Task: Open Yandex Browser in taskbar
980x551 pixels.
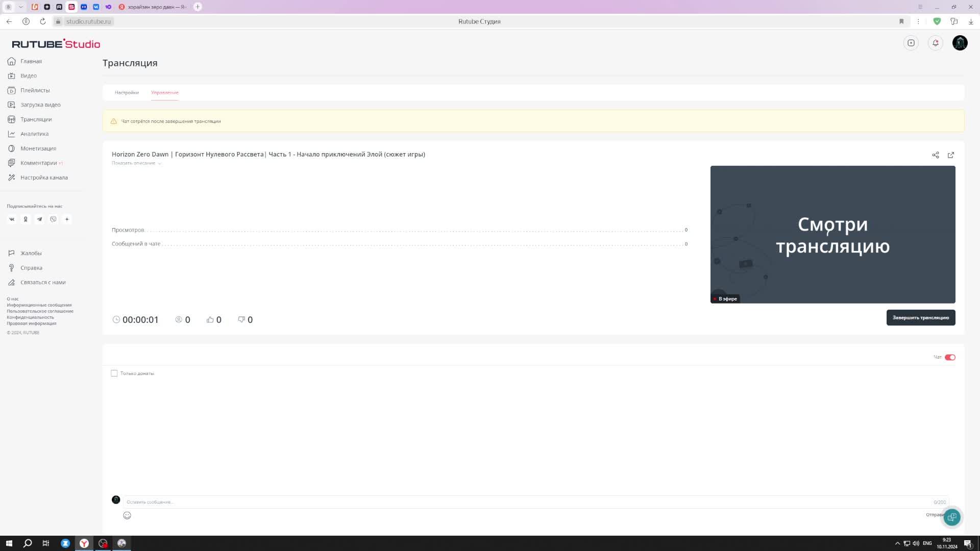Action: tap(84, 543)
